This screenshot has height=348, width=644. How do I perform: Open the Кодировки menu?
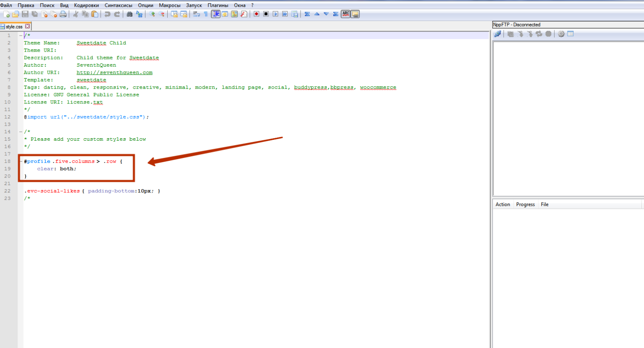pos(86,5)
